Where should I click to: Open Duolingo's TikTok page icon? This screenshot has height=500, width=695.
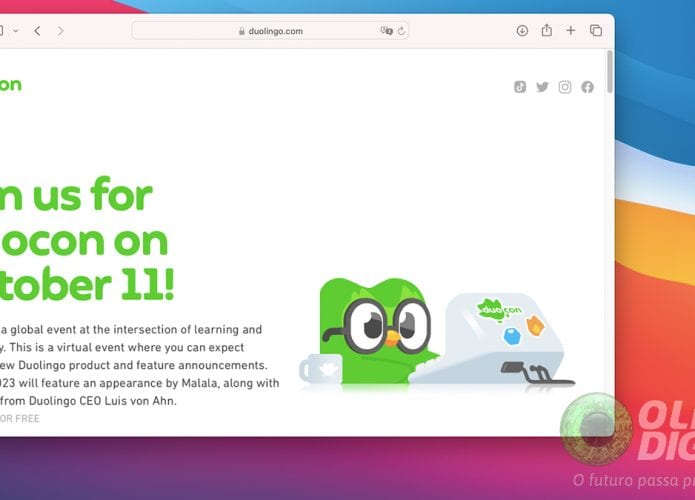(x=520, y=87)
